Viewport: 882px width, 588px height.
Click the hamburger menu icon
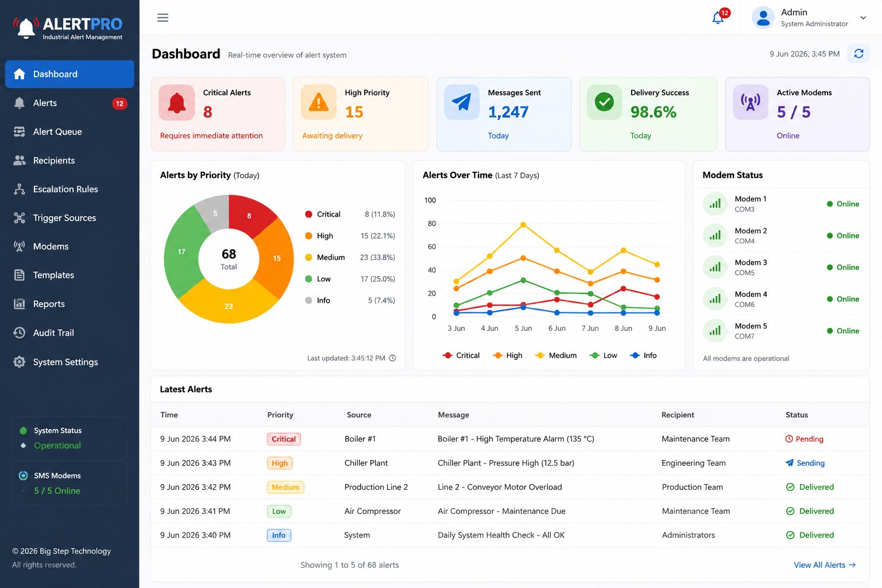(163, 18)
